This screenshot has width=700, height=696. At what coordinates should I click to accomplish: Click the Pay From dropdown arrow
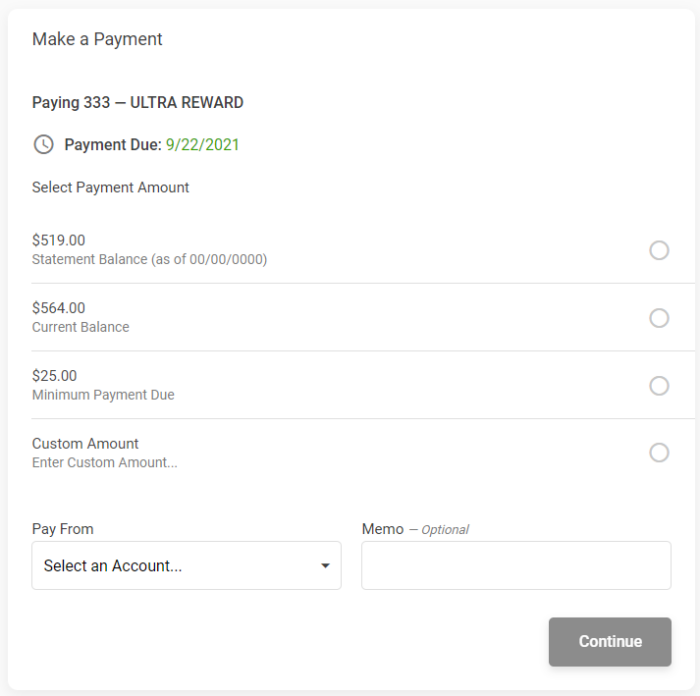tap(325, 566)
